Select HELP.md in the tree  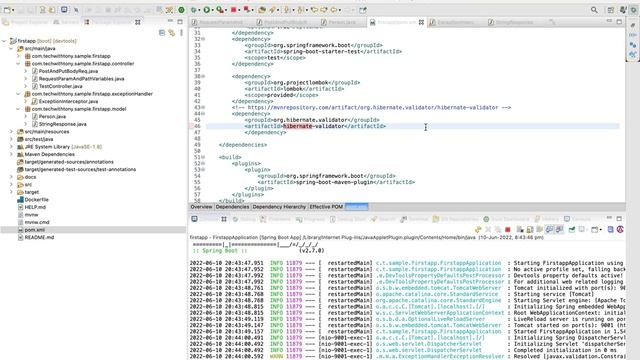pyautogui.click(x=35, y=207)
